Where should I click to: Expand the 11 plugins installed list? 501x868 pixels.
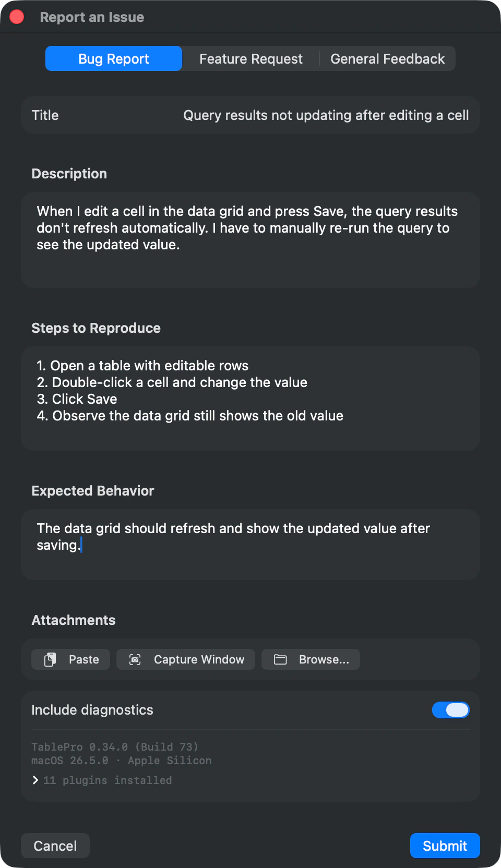[106, 780]
